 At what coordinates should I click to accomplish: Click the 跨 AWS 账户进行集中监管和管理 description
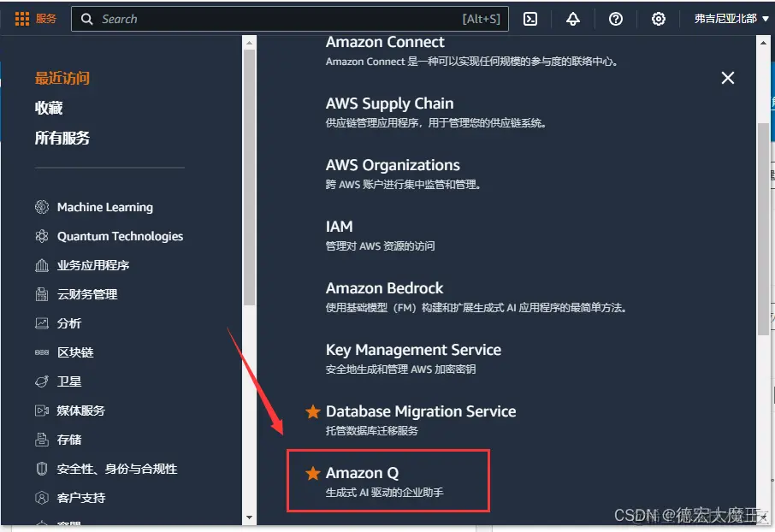403,185
